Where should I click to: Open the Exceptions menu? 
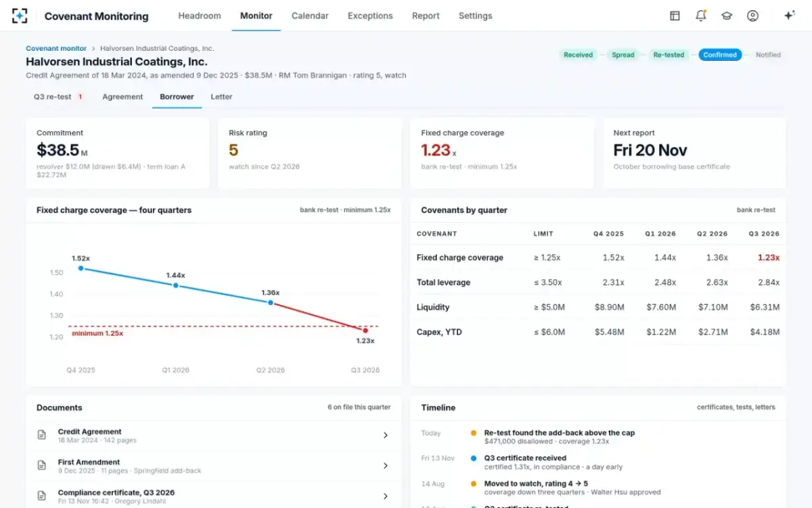point(370,16)
